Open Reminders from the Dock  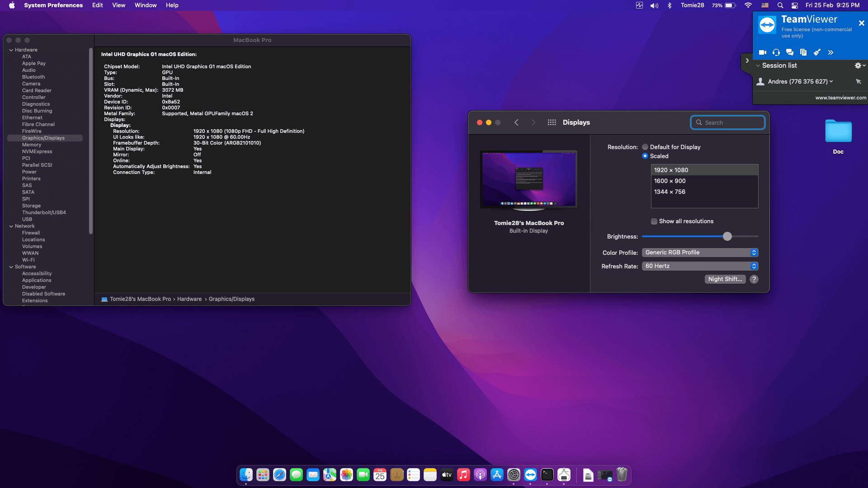[413, 475]
